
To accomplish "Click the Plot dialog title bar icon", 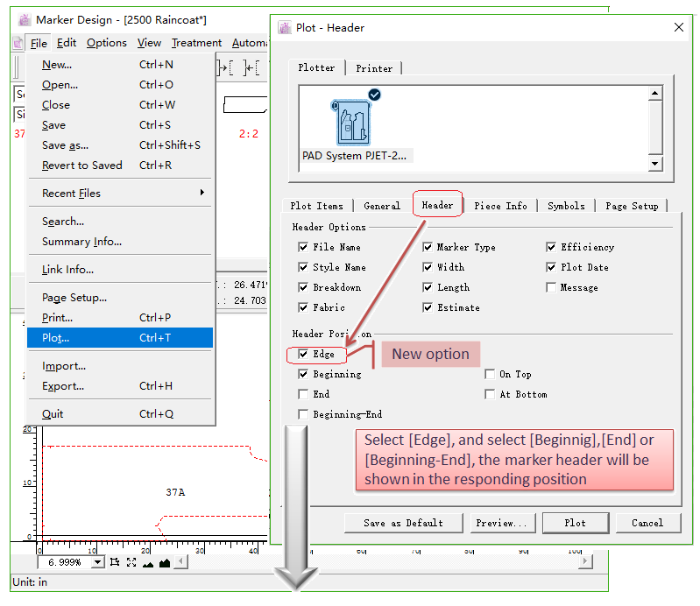I will (x=285, y=28).
